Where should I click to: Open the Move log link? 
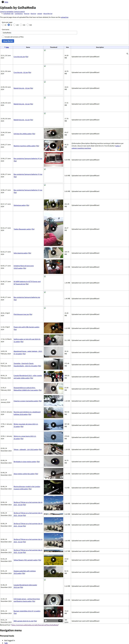27,14
